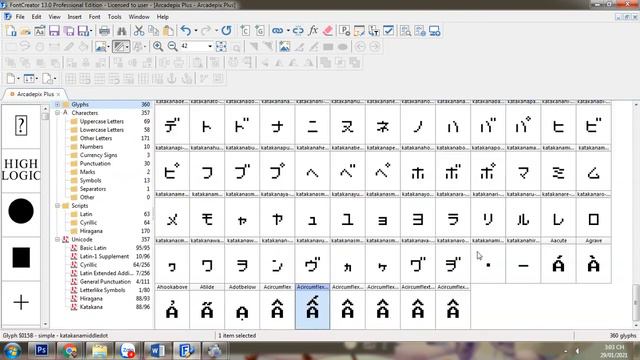The height and width of the screenshot is (360, 640).
Task: Open the Font menu
Action: 94,17
